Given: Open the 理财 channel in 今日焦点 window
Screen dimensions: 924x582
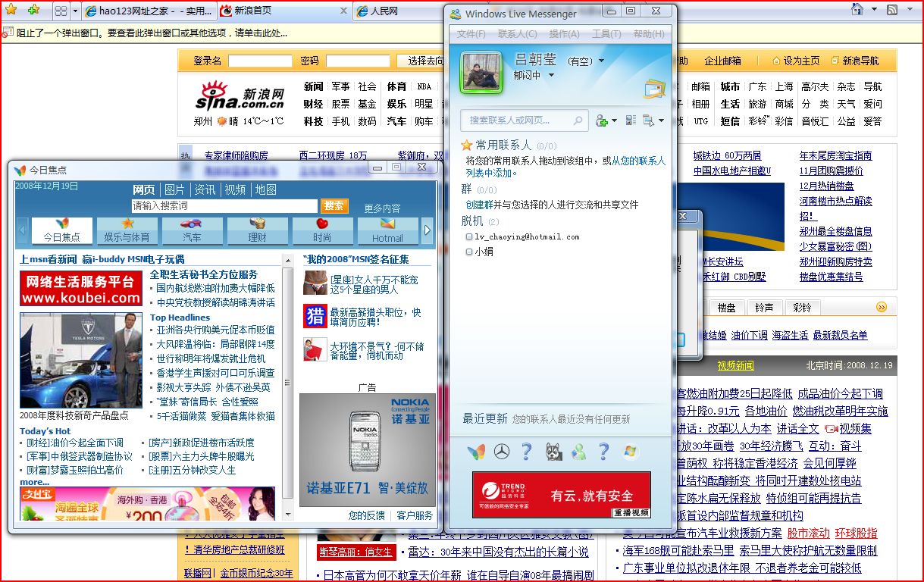Looking at the screenshot, I should [258, 230].
